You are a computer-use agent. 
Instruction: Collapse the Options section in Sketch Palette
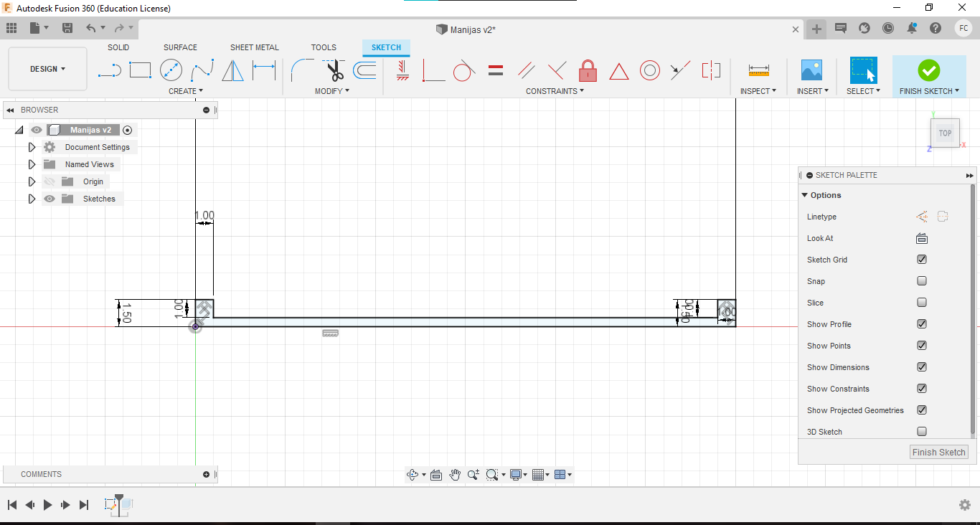(x=805, y=195)
